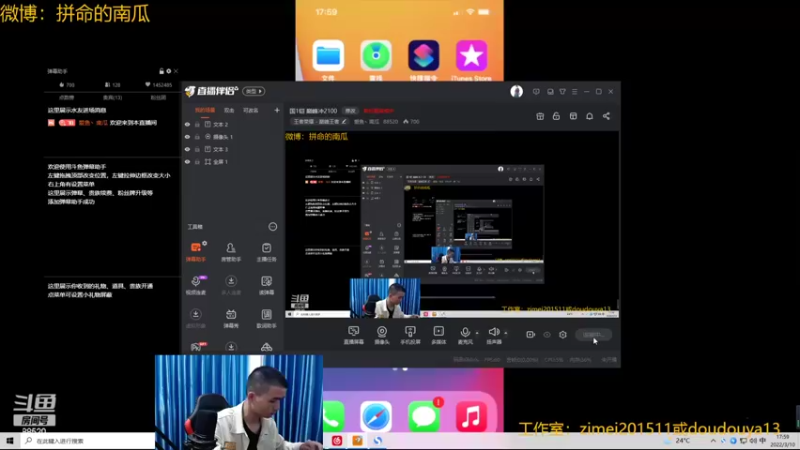Screen dimensions: 800x450
Task: Hide the 文本 2 source layer
Action: coord(187,124)
